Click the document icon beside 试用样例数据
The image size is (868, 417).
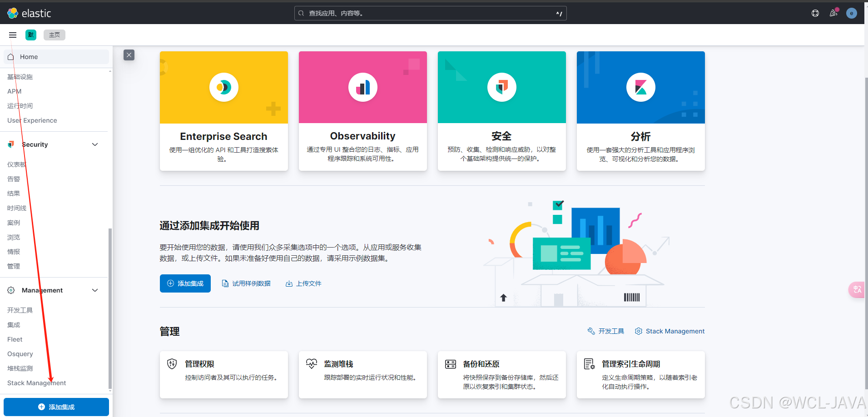tap(225, 283)
